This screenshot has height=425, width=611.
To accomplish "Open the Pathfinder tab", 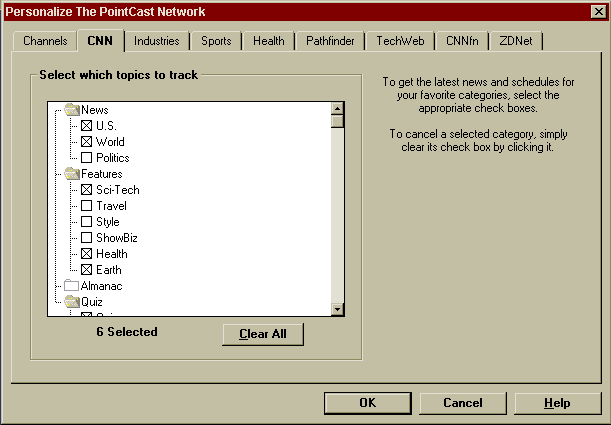I will coord(329,41).
